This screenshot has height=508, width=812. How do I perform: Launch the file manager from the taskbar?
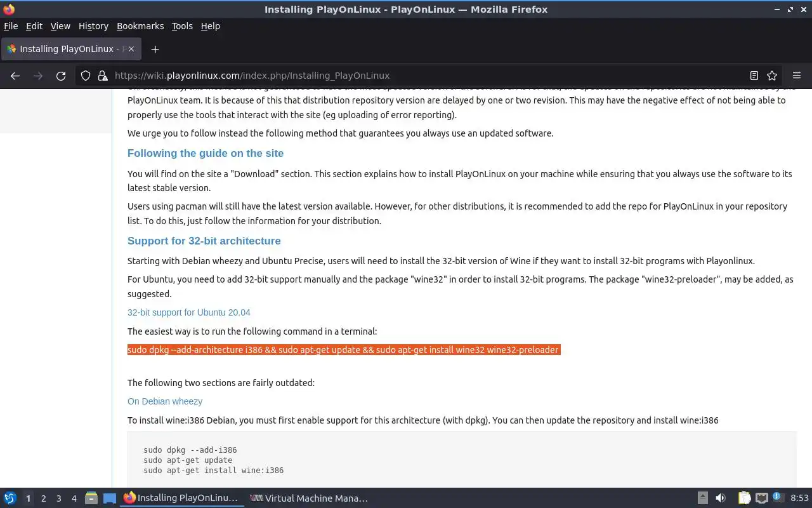click(x=91, y=498)
